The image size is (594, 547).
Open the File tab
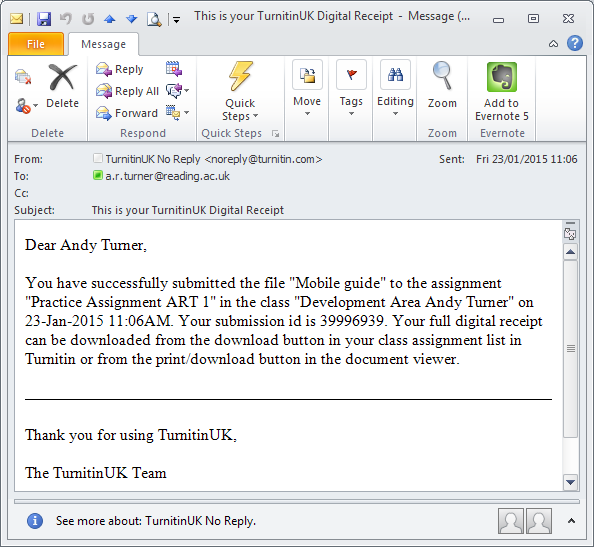click(x=36, y=44)
